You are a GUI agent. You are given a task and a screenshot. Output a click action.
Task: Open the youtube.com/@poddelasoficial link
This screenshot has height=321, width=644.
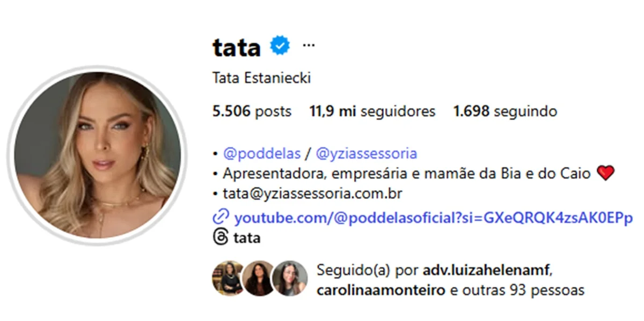[x=434, y=218]
